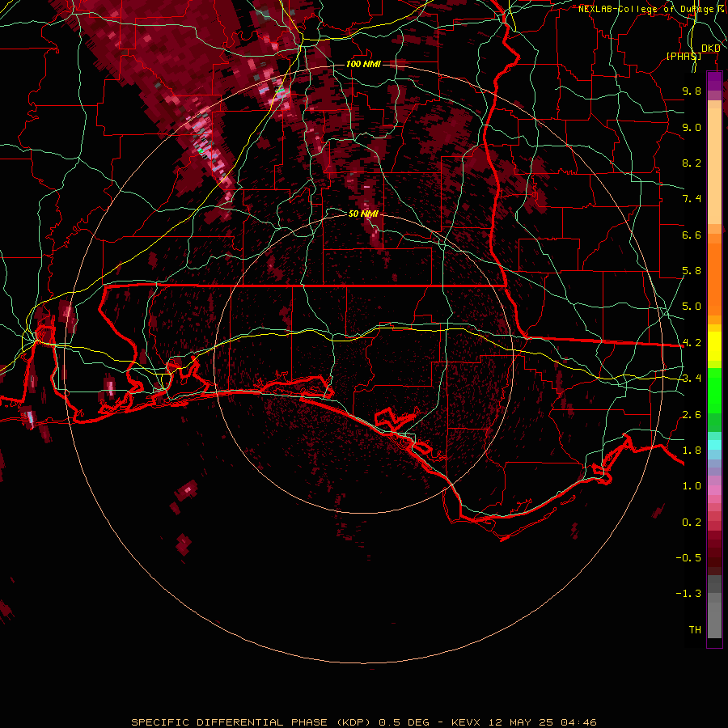Click the 6.6 scale value
The height and width of the screenshot is (728, 728).
pos(692,235)
